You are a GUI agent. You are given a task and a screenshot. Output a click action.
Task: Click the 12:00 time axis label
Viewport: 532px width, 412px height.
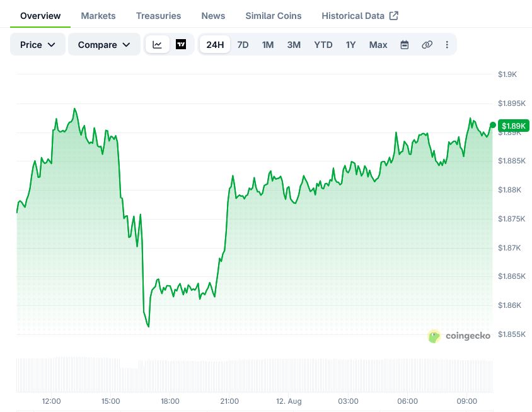tap(51, 401)
